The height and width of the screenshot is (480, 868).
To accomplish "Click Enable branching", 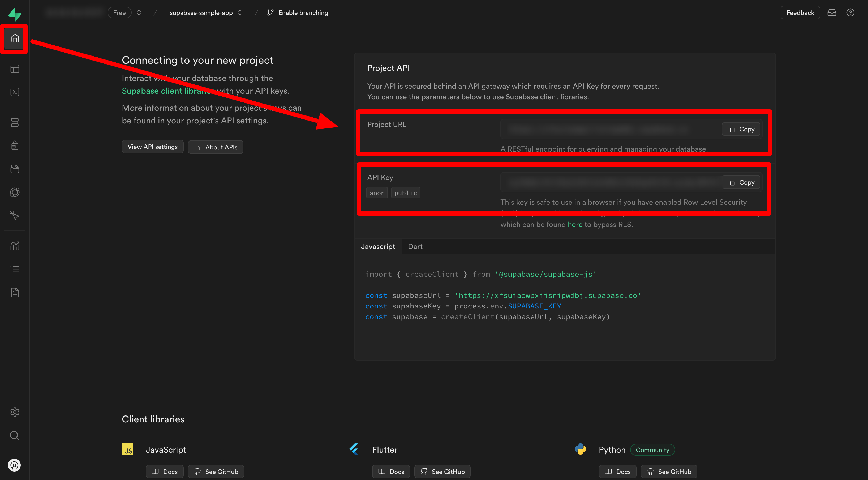I will point(298,13).
